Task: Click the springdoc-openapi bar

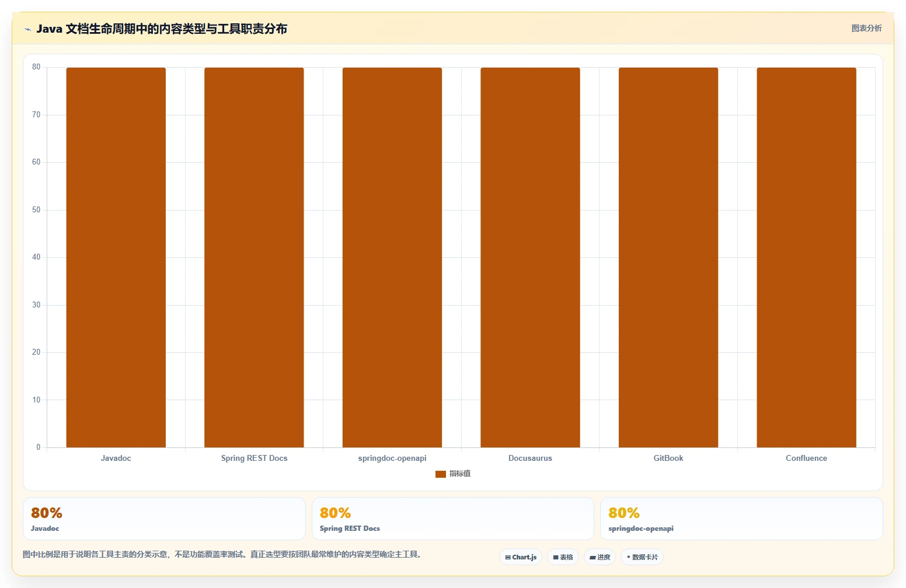Action: (392, 257)
